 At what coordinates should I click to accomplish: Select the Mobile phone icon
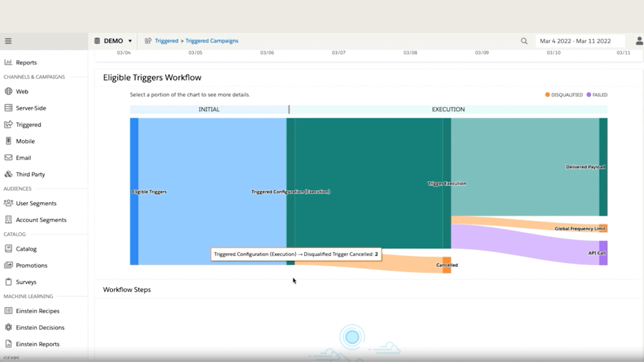tap(8, 141)
